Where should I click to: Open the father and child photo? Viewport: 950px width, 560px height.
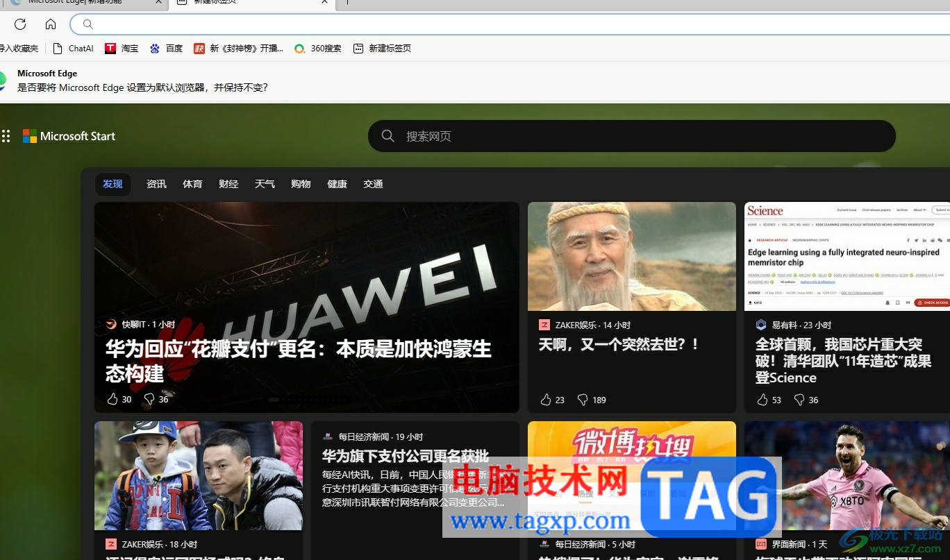click(x=199, y=475)
